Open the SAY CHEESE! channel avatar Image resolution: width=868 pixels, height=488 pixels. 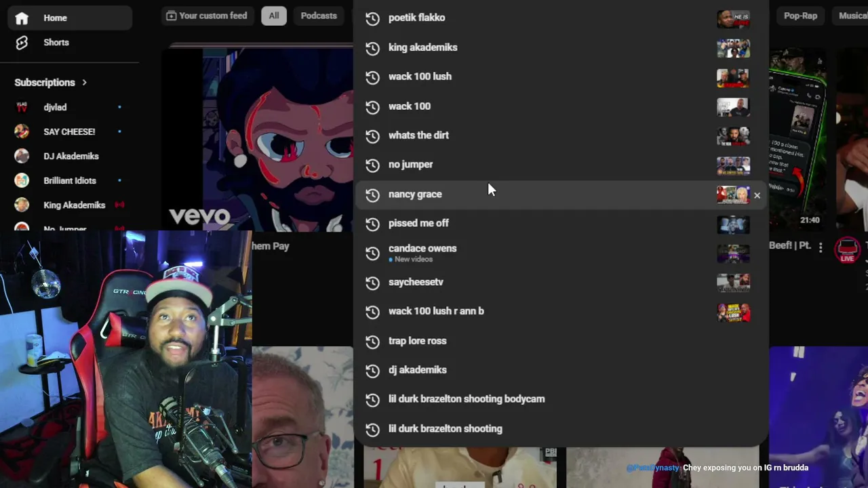pyautogui.click(x=22, y=131)
